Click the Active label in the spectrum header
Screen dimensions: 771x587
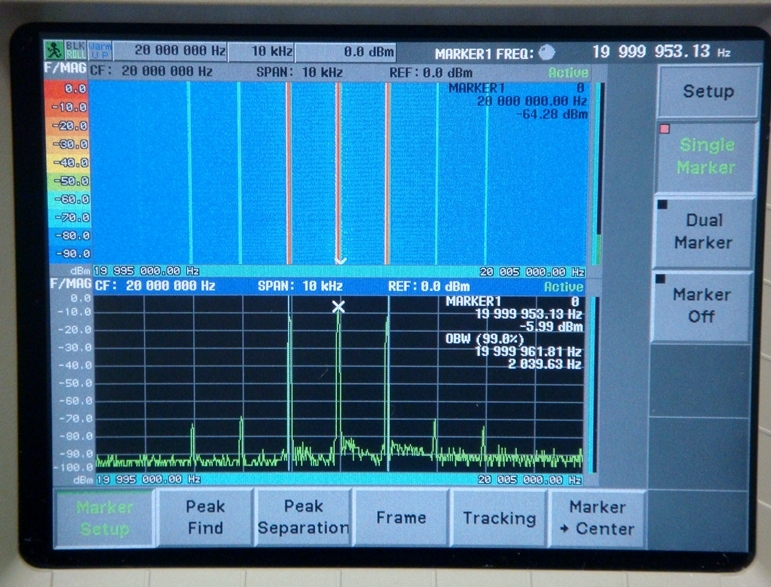coord(564,287)
